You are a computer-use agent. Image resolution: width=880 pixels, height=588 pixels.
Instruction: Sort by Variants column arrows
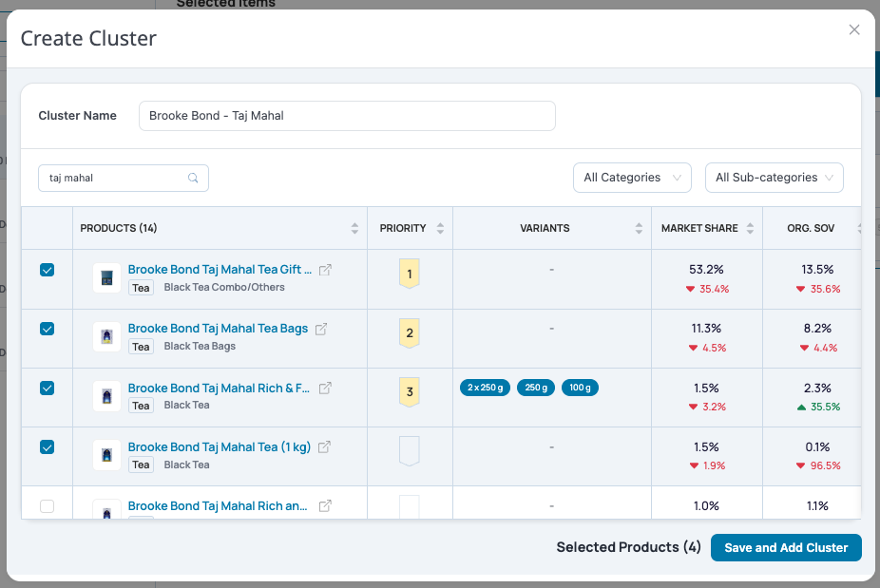[639, 228]
